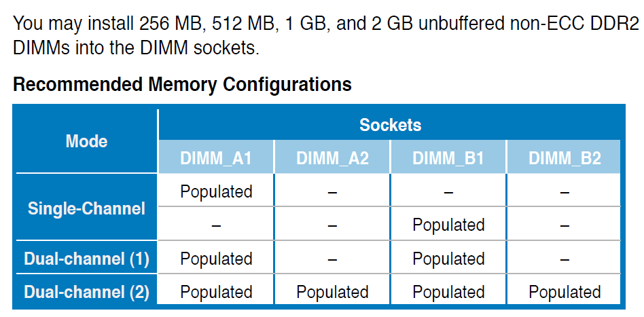The width and height of the screenshot is (644, 317).
Task: Click Dual-channel (2) Populated under DIMM_B2
Action: 565,293
